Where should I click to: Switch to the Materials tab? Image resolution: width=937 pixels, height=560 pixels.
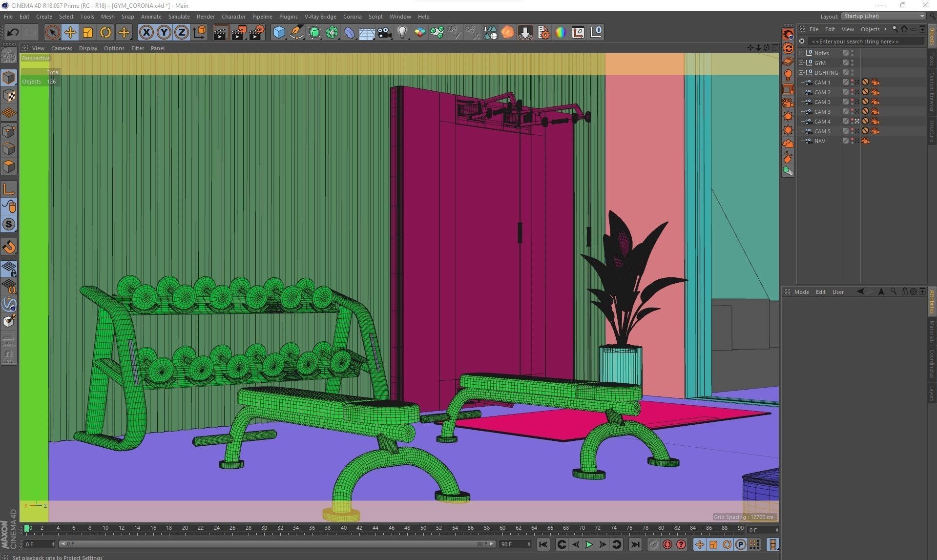[932, 332]
